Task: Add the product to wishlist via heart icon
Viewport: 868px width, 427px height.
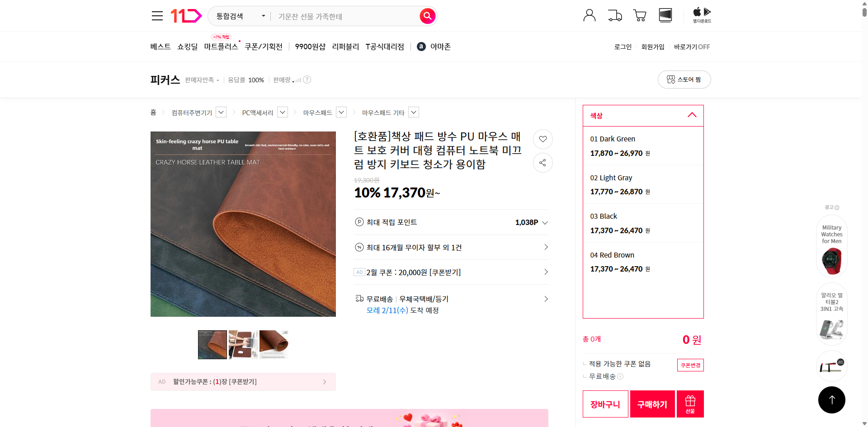Action: click(542, 139)
